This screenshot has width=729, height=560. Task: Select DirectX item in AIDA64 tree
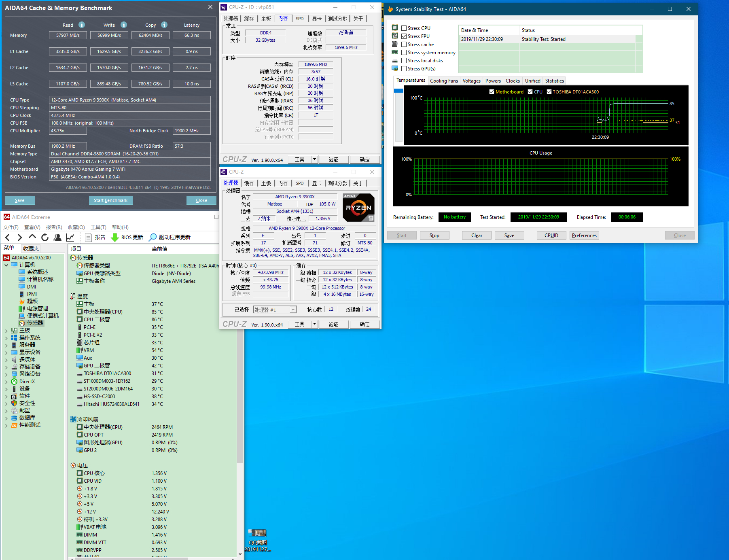27,382
